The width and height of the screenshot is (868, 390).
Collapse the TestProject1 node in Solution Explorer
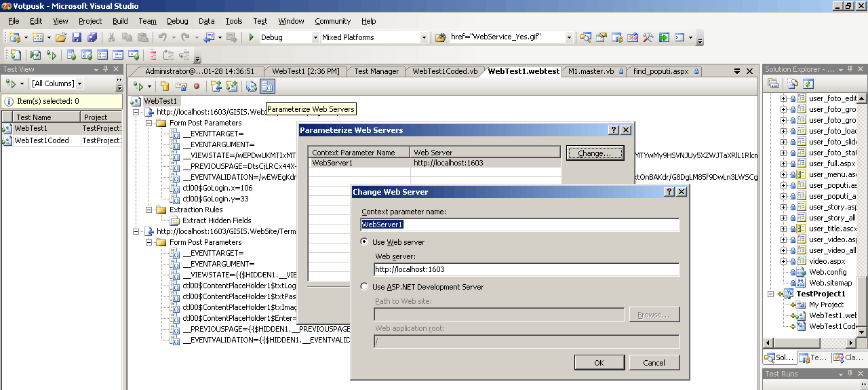[771, 294]
